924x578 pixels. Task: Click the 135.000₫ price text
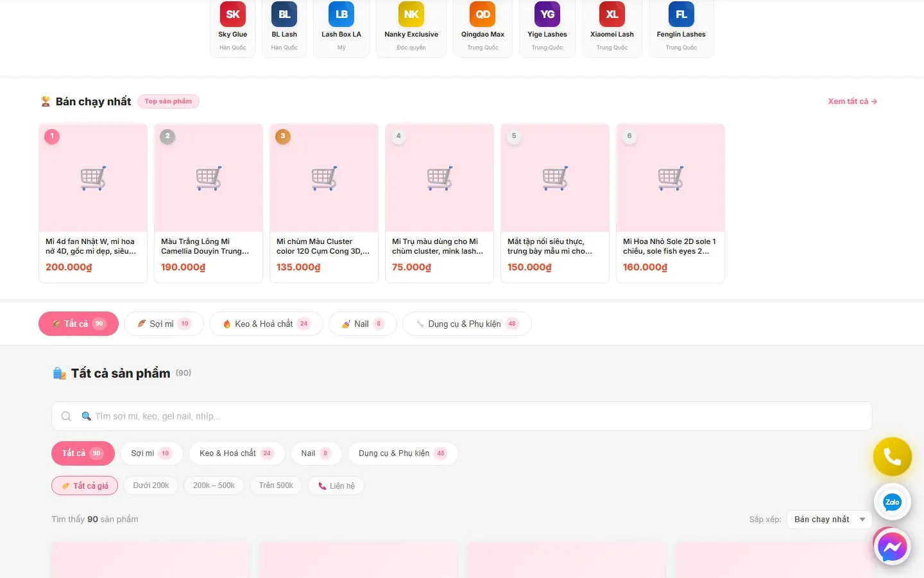298,267
